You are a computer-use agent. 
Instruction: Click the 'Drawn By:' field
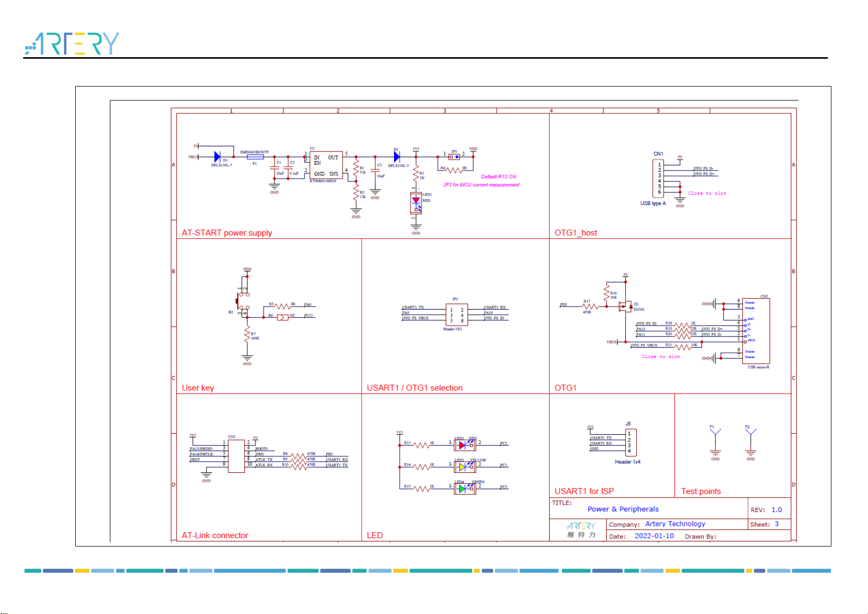(x=701, y=536)
